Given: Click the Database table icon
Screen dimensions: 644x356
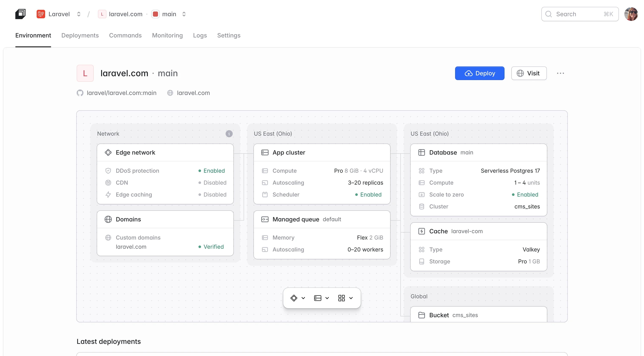Looking at the screenshot, I should pyautogui.click(x=421, y=152).
